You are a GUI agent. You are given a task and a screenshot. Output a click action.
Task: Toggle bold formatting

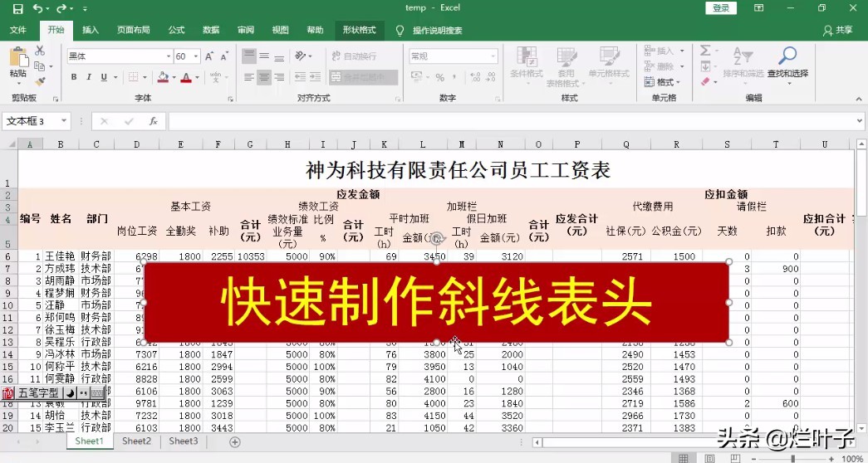tap(74, 77)
